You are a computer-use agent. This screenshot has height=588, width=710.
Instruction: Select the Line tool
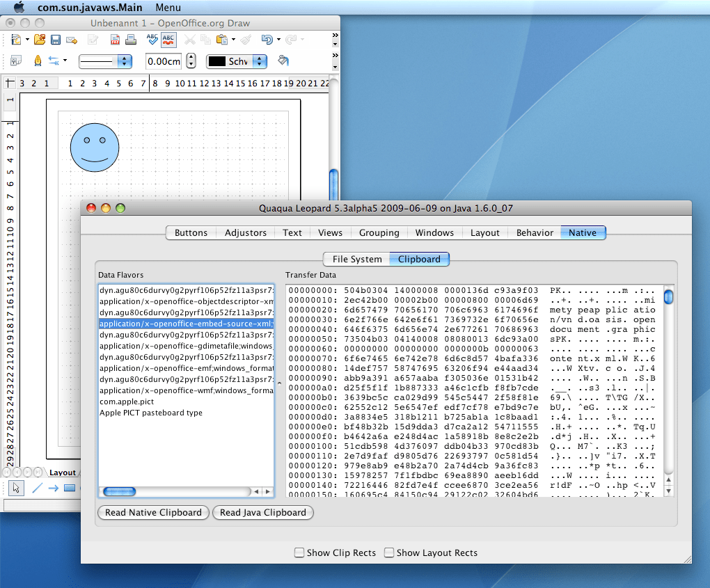point(37,487)
